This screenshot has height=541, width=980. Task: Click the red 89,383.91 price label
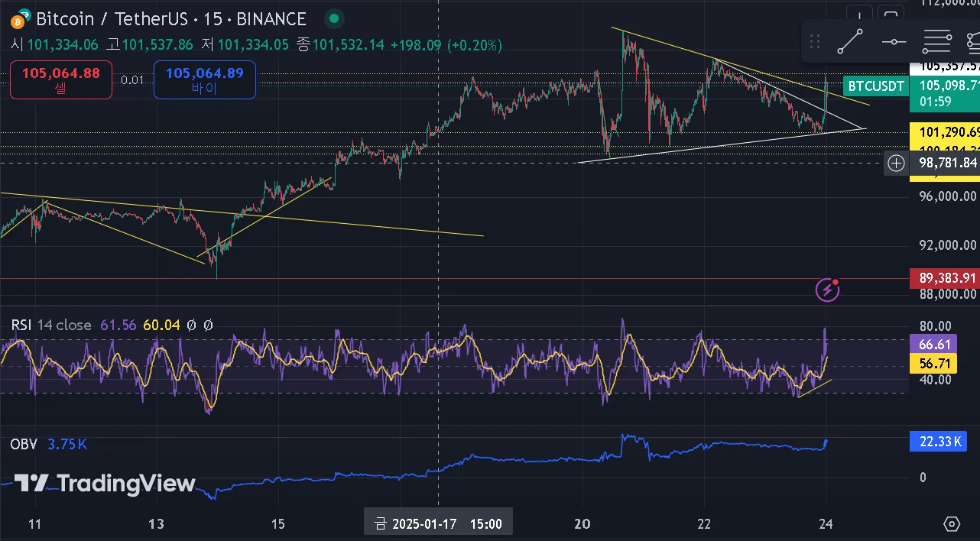pos(944,278)
